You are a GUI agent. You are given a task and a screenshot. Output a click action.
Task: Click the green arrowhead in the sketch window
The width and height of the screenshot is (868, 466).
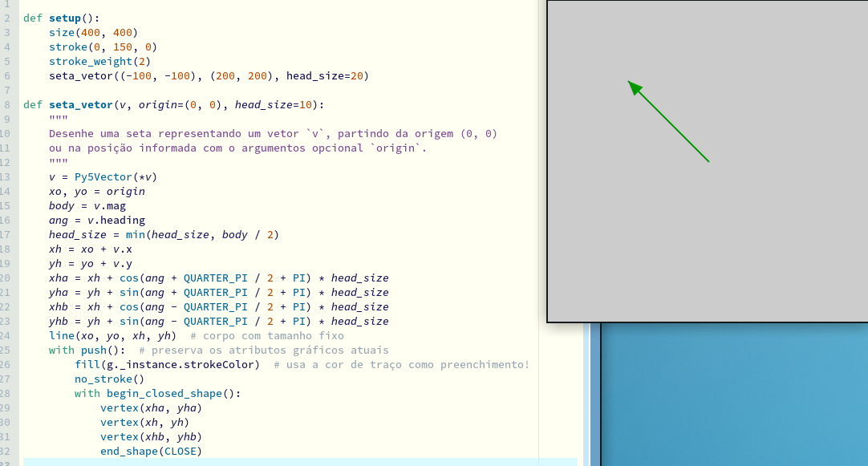click(635, 88)
